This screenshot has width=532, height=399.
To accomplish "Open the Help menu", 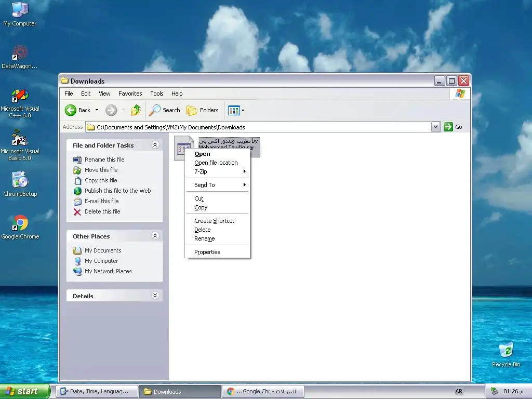I will tap(177, 94).
